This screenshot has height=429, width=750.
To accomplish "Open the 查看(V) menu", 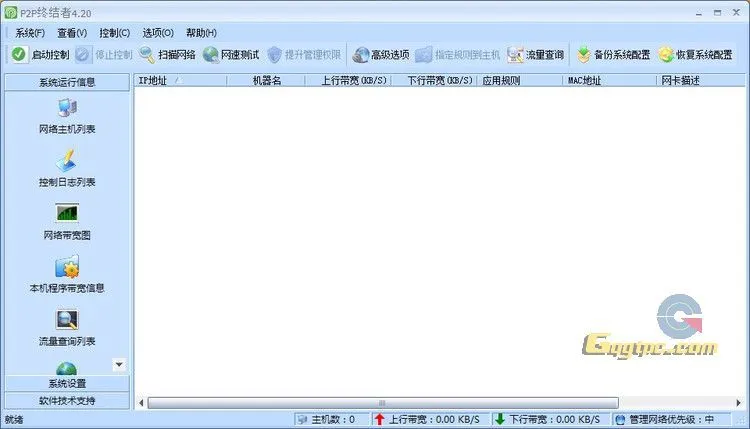I will click(x=72, y=33).
